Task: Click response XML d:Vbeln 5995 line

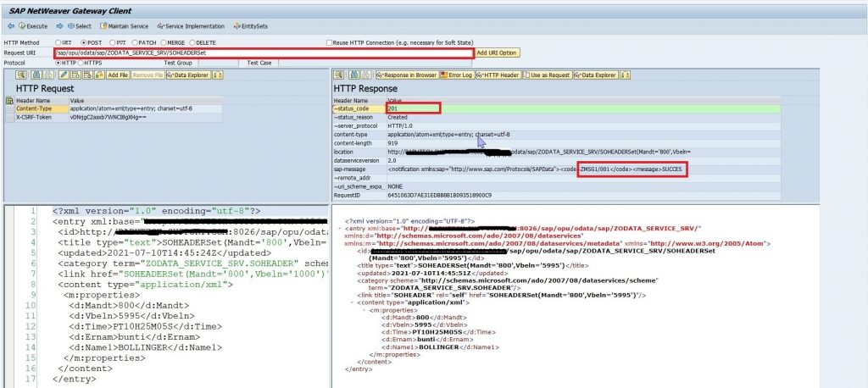Action: 424,325
